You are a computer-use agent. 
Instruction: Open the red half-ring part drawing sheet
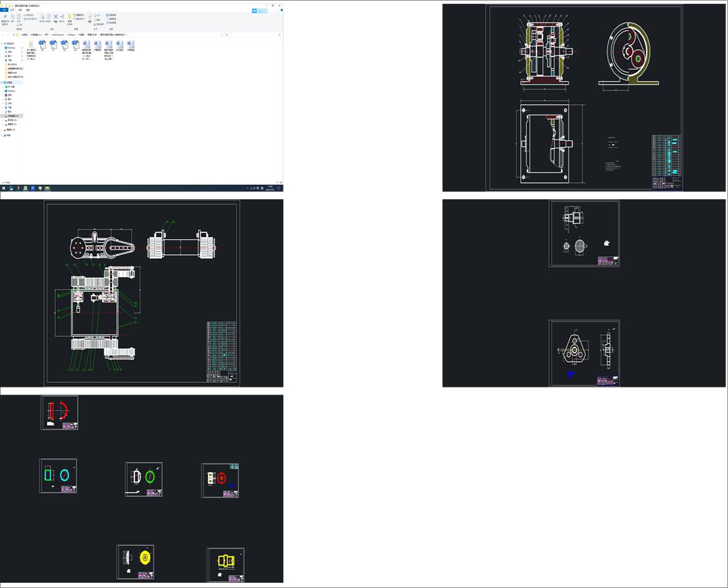pyautogui.click(x=60, y=412)
